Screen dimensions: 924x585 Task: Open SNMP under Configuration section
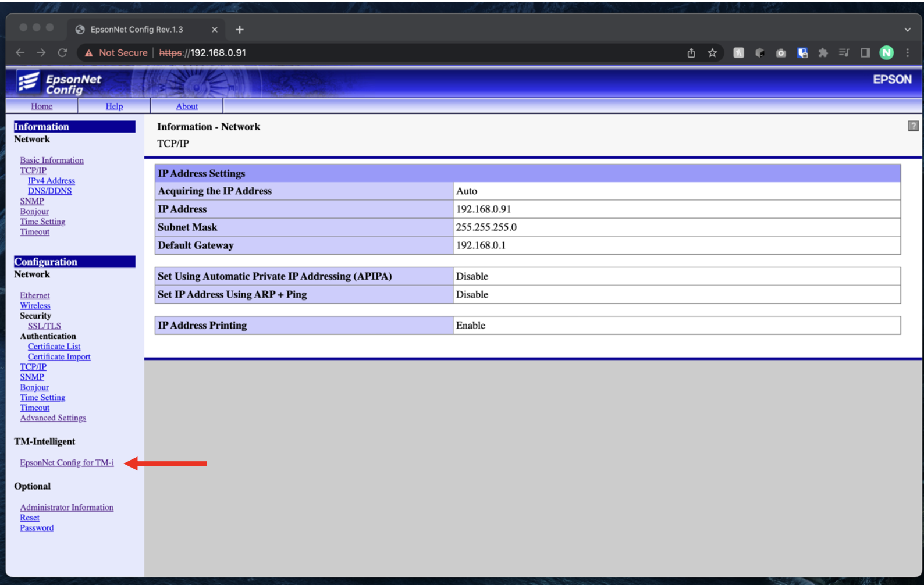point(32,377)
